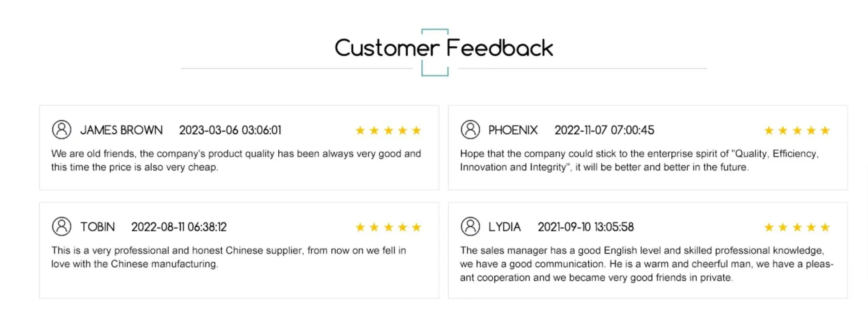868x315 pixels.
Task: Click the teal bracket decoration behind title
Action: click(x=435, y=52)
